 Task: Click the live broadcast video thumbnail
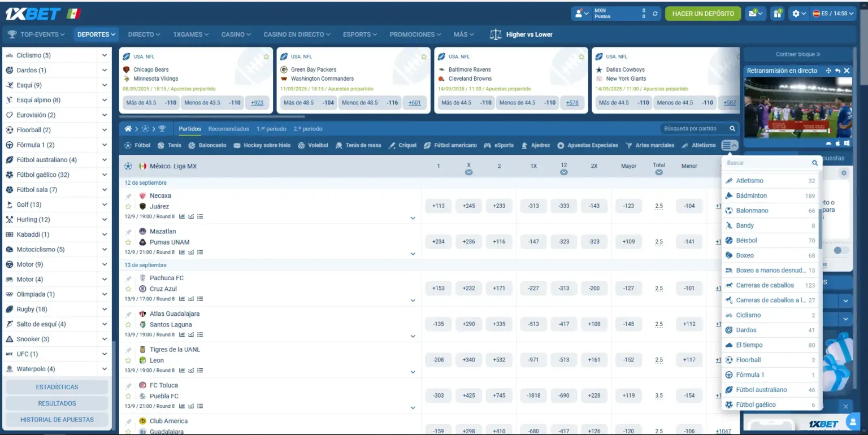pyautogui.click(x=798, y=107)
